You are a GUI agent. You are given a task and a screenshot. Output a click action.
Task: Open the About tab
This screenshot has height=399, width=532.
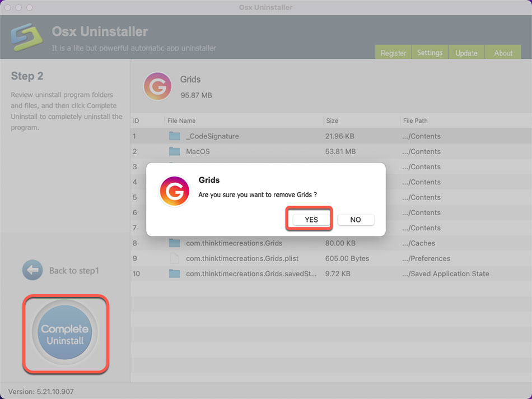pos(503,53)
